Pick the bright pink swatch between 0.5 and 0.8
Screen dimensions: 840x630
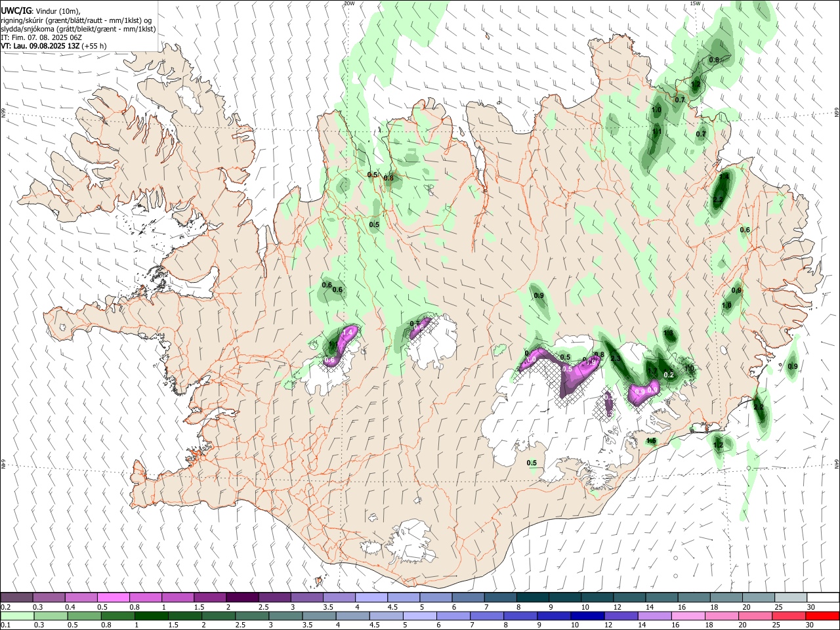tap(113, 597)
